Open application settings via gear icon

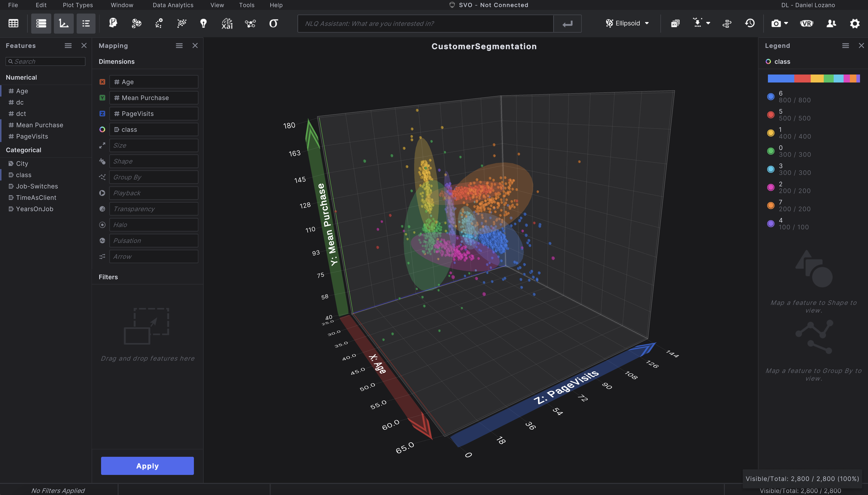(855, 23)
